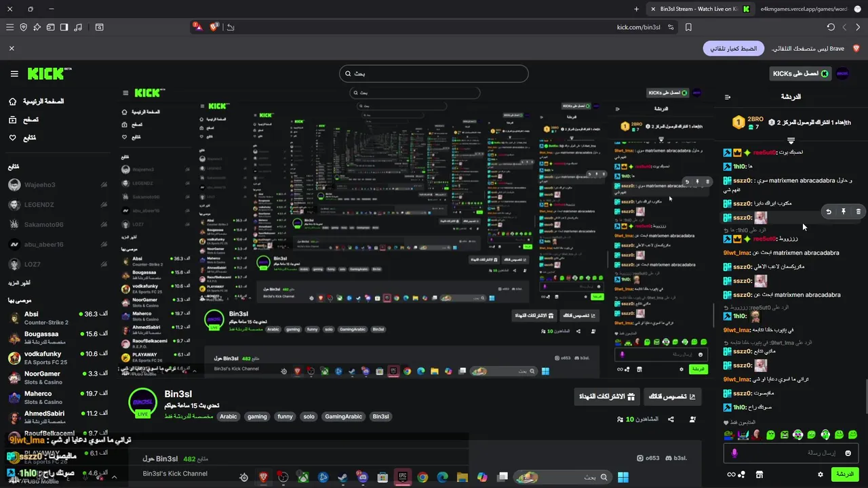This screenshot has width=868, height=488.
Task: Open followed channel LOZ7
Action: coord(58,264)
